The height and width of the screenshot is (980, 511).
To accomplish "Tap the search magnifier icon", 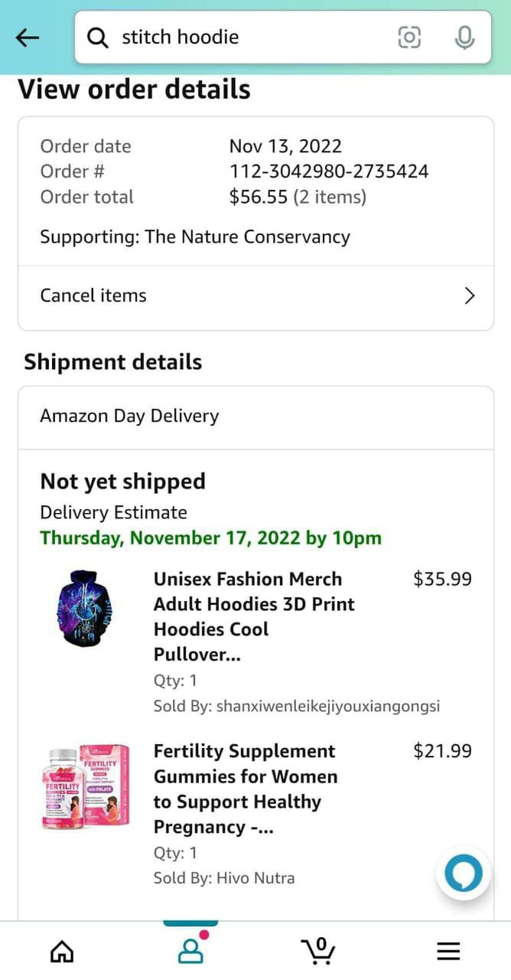I will tap(98, 37).
